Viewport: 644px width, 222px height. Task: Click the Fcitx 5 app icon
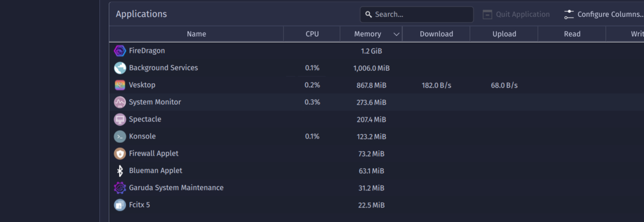[120, 205]
